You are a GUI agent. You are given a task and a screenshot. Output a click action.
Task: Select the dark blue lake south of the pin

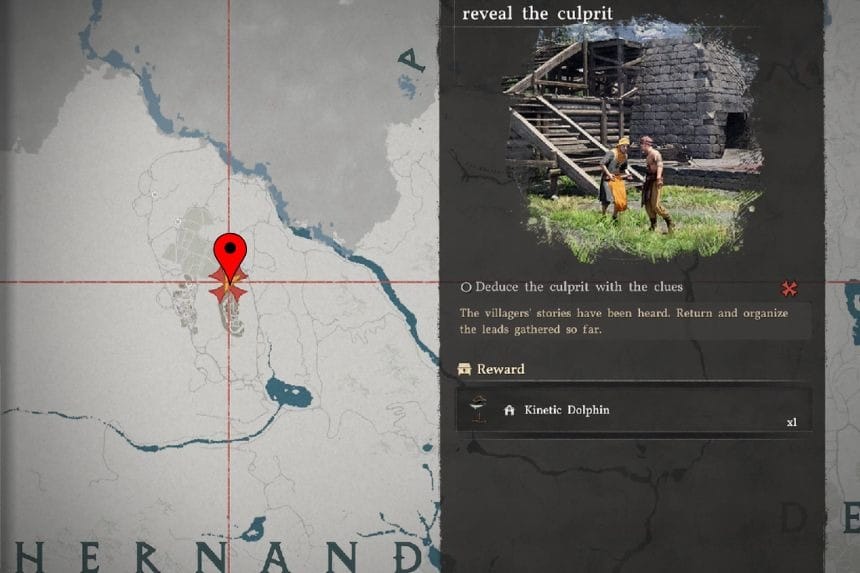pyautogui.click(x=287, y=393)
